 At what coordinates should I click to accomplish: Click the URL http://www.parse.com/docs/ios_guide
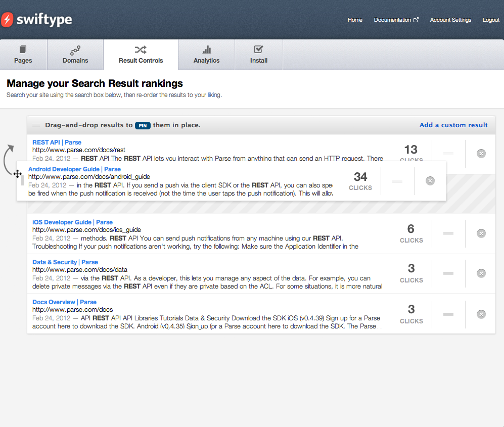pos(86,230)
